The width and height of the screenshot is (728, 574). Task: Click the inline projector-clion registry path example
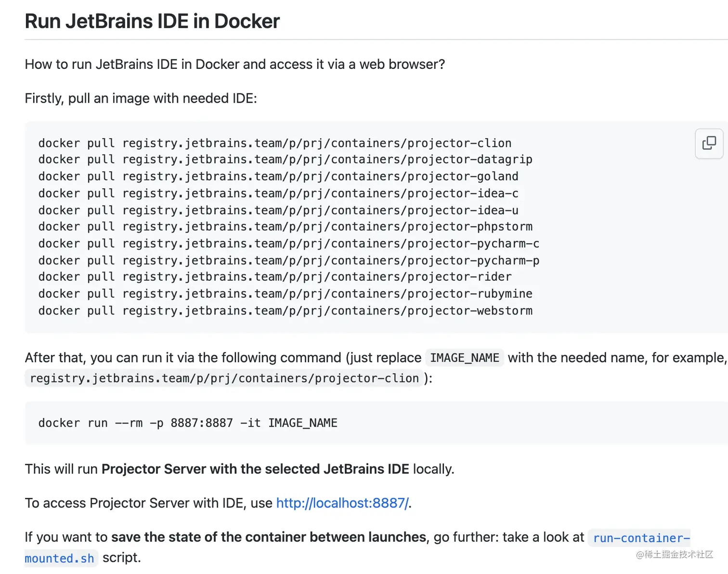[224, 378]
